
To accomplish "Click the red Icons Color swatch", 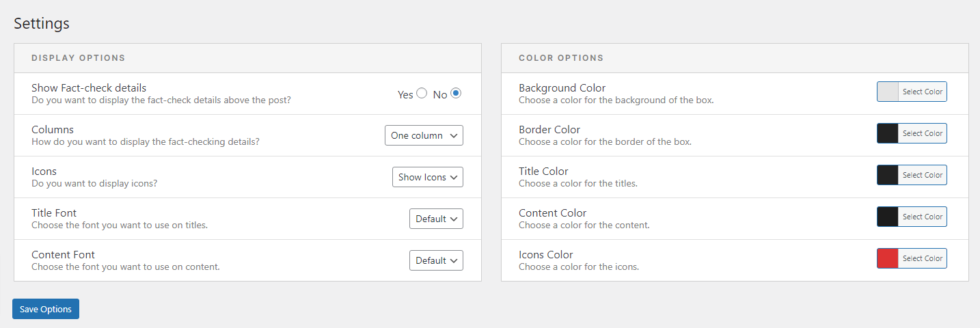I will [887, 258].
